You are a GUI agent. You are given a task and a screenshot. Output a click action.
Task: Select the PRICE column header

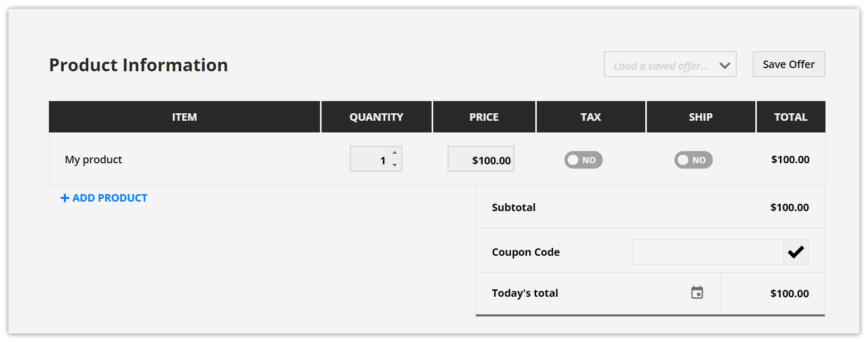pos(484,117)
